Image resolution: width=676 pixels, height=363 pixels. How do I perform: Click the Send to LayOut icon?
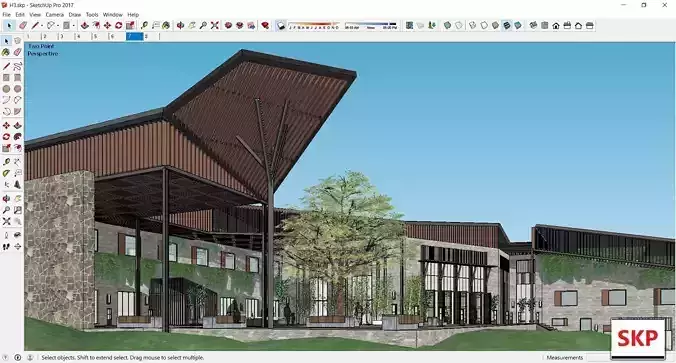251,26
